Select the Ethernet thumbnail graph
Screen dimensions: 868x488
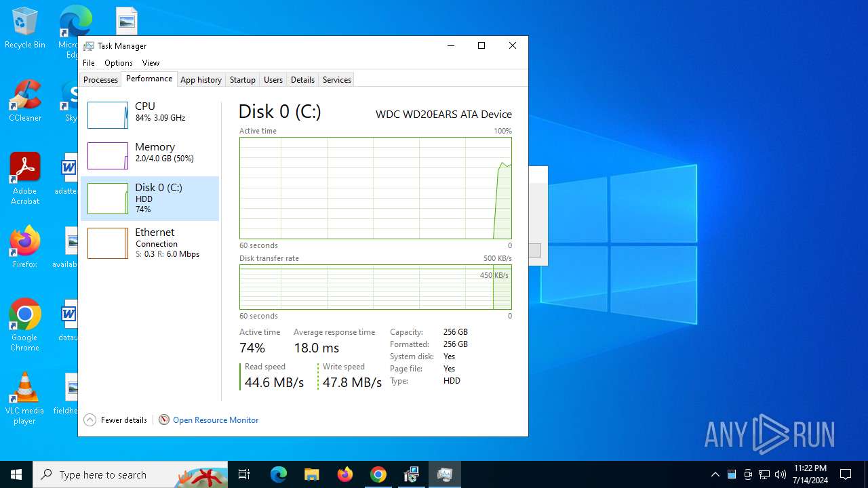(107, 243)
